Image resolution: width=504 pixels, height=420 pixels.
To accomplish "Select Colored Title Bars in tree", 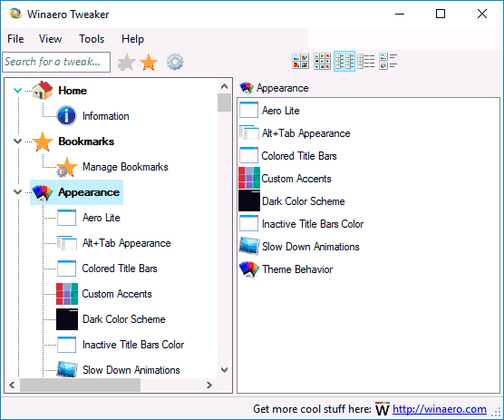I will pos(120,269).
